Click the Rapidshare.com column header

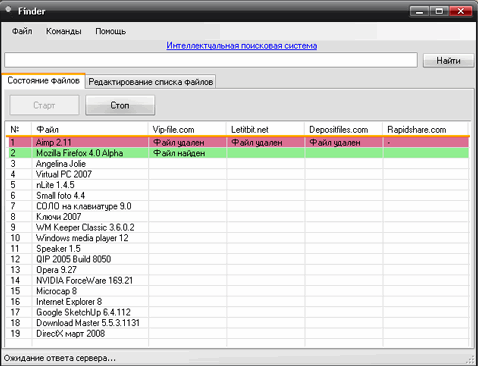coord(426,129)
